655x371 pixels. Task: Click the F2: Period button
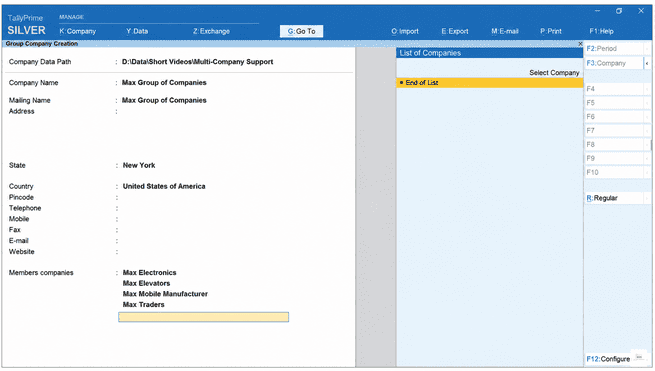[x=614, y=48]
